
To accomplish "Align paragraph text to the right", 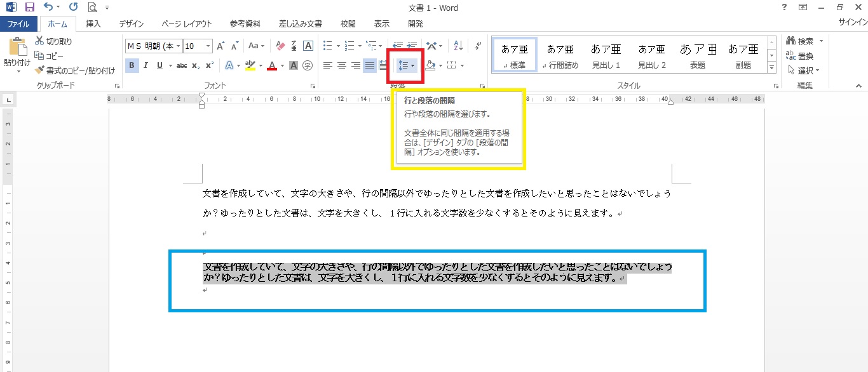I will coord(355,65).
